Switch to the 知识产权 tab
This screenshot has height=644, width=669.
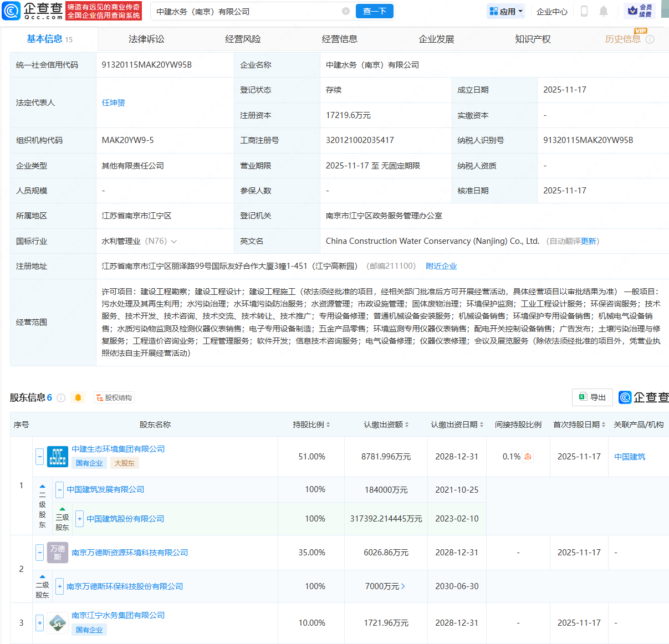pyautogui.click(x=532, y=39)
